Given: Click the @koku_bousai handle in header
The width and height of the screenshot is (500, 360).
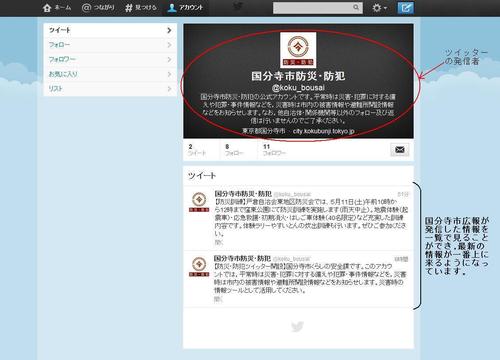Looking at the screenshot, I should tap(298, 88).
